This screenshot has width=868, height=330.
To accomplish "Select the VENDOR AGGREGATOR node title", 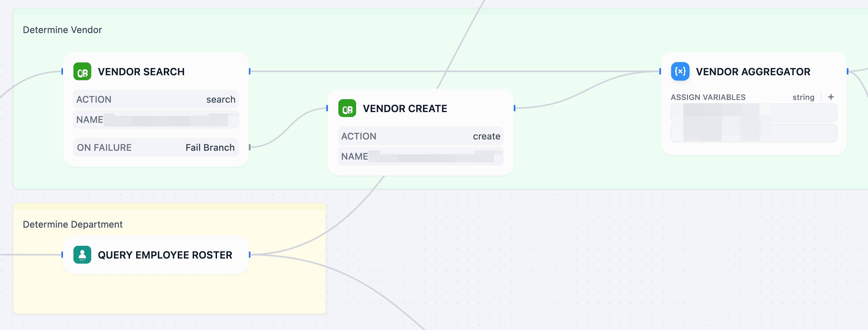I will click(753, 72).
